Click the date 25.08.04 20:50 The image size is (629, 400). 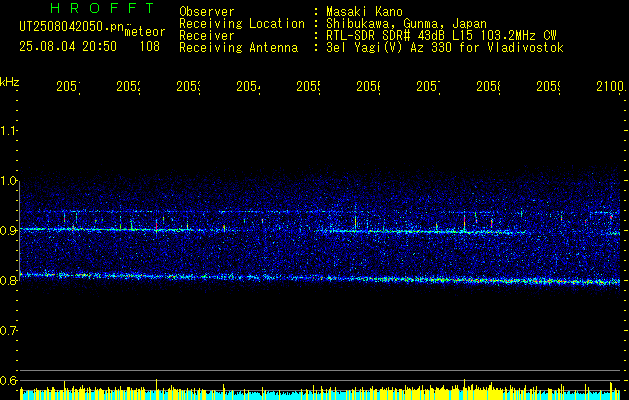tap(68, 47)
